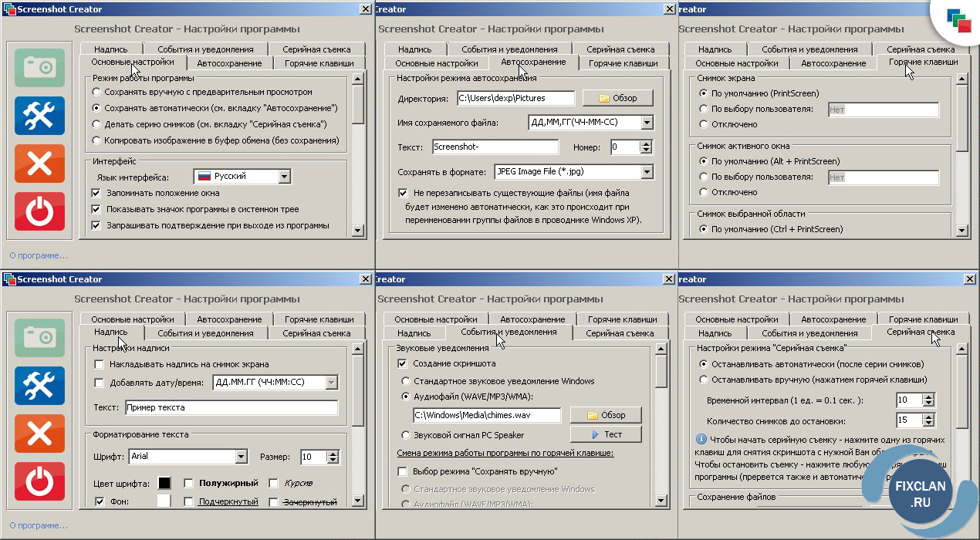The width and height of the screenshot is (980, 540).
Task: Choose Отключено under Снимок экрана
Action: point(703,124)
